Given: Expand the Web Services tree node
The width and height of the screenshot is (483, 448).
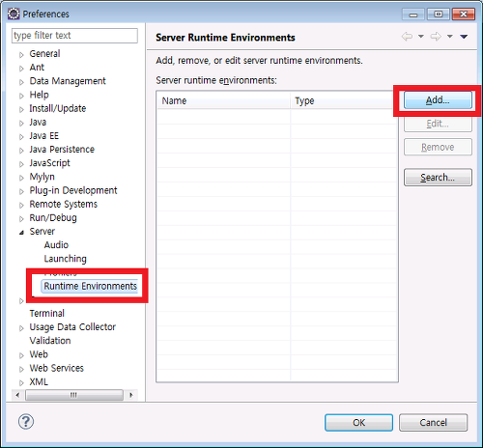Looking at the screenshot, I should [21, 369].
